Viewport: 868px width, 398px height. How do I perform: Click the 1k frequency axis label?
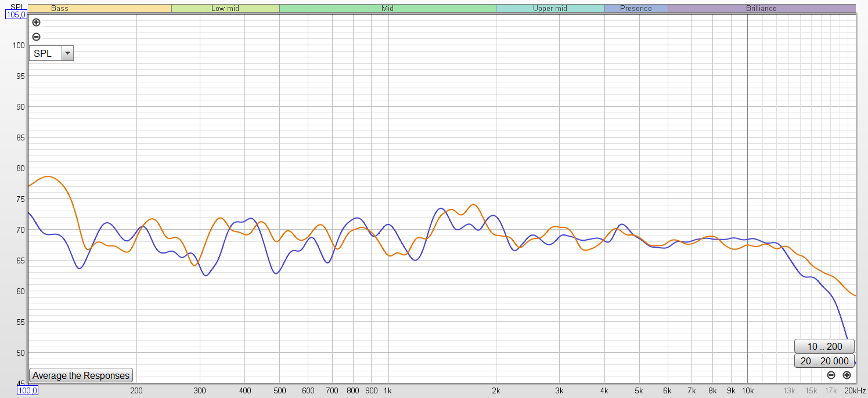tap(388, 390)
